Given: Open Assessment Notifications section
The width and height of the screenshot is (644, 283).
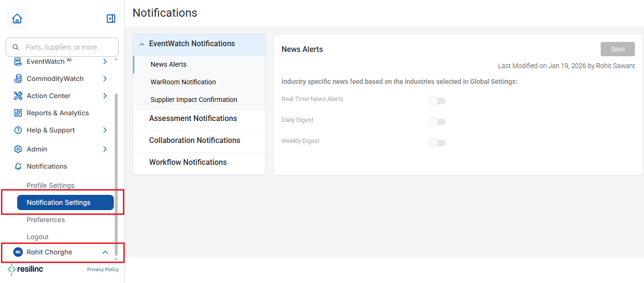Looking at the screenshot, I should click(x=199, y=119).
